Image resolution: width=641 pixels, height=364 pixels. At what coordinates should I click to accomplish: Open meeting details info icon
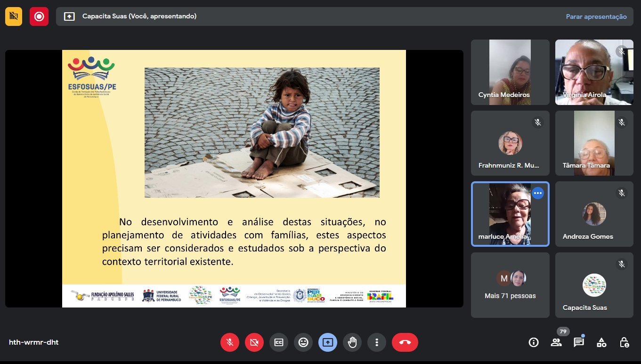pyautogui.click(x=534, y=342)
